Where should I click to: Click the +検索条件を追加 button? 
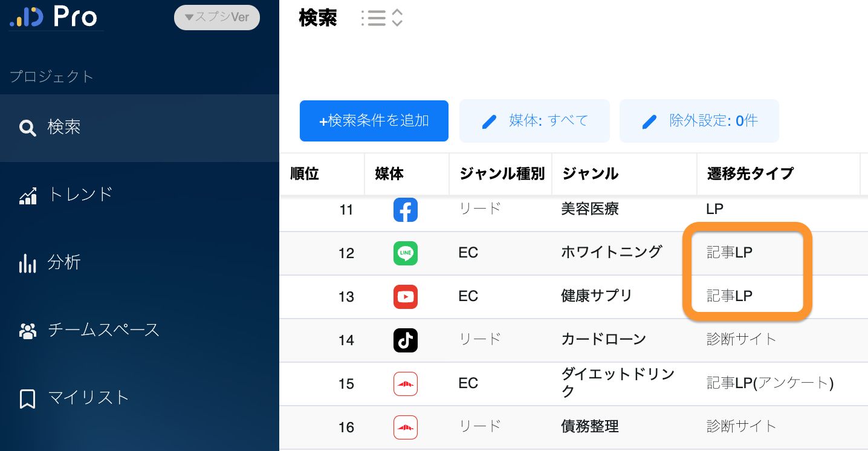[374, 121]
